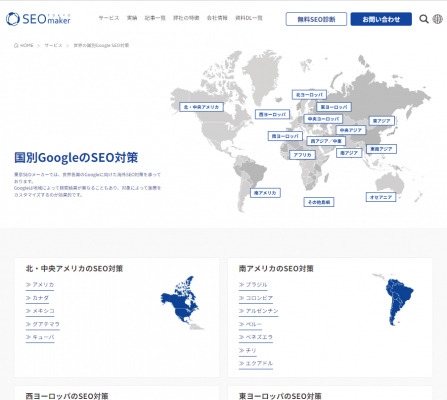The image size is (447, 400).
Task: Open the search magnifier icon
Action: (424, 19)
